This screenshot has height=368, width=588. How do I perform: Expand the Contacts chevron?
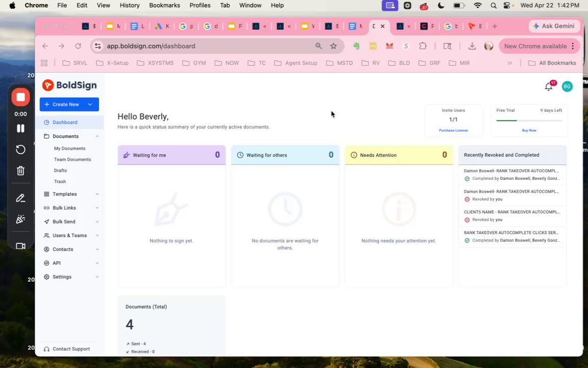pos(97,249)
